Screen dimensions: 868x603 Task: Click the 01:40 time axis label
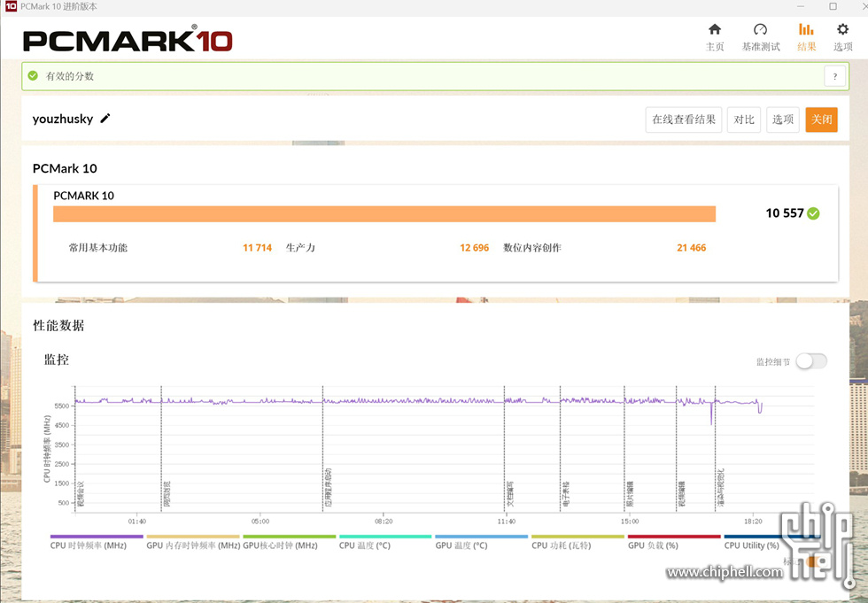tap(136, 522)
